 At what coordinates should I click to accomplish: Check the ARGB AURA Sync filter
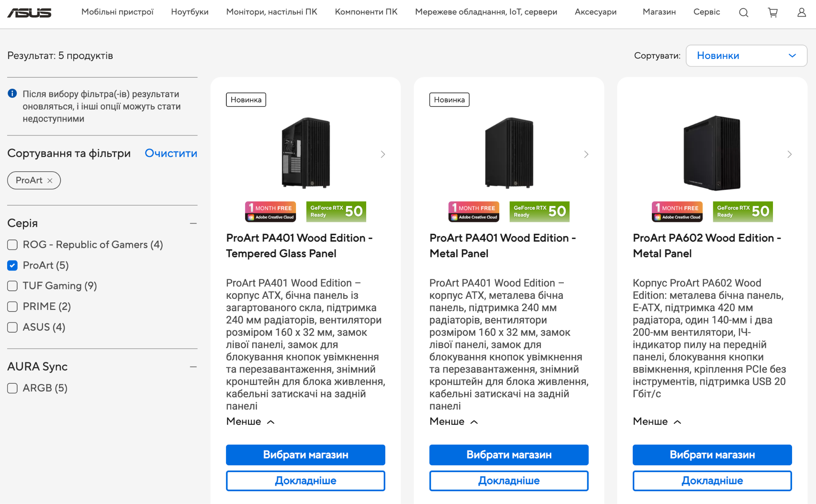pos(12,388)
